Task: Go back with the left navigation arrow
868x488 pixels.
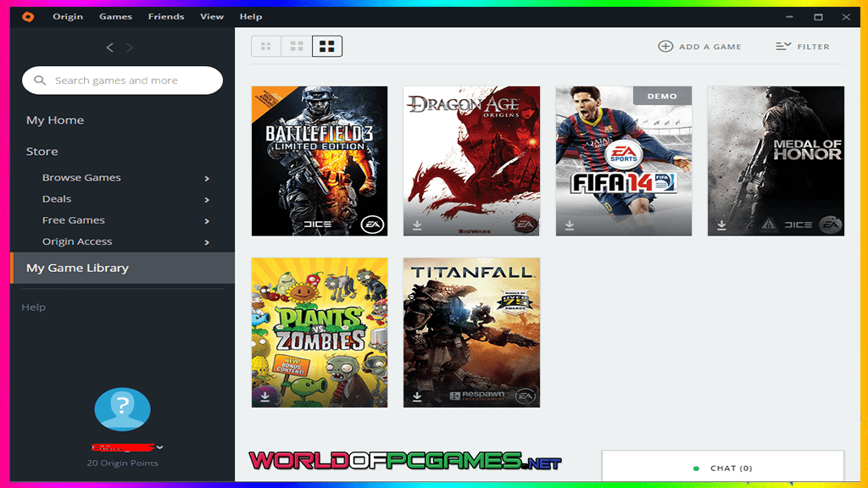Action: click(x=110, y=47)
